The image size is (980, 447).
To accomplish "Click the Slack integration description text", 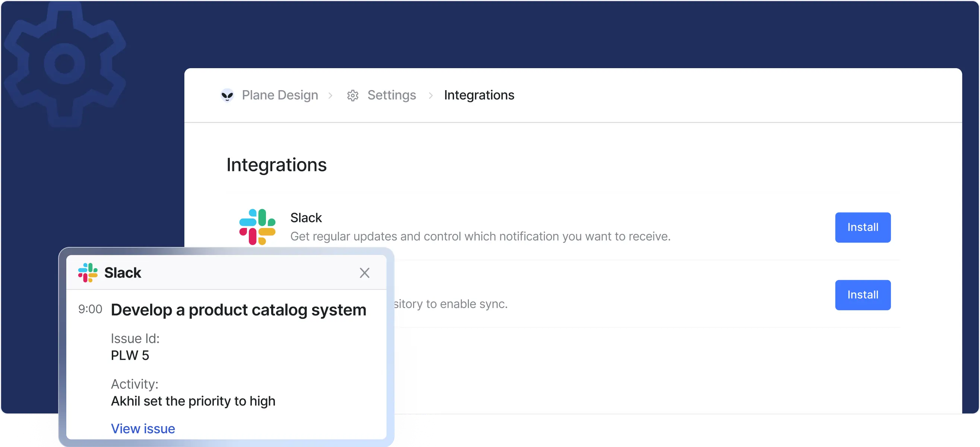I will (480, 236).
